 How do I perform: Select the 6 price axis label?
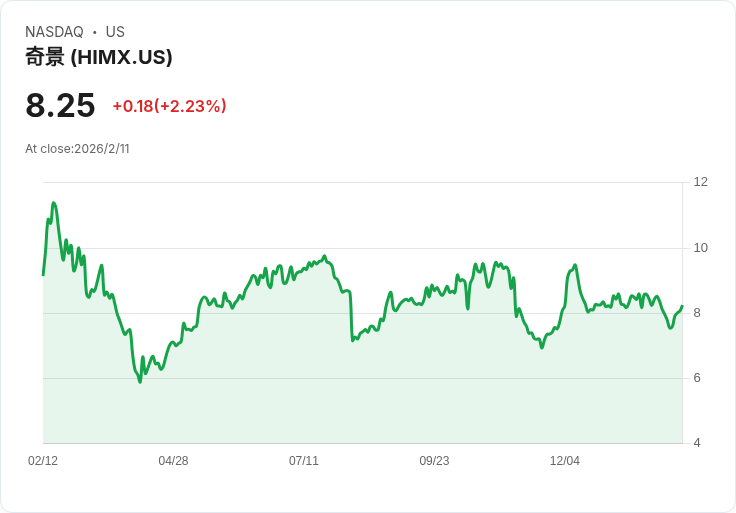(697, 378)
